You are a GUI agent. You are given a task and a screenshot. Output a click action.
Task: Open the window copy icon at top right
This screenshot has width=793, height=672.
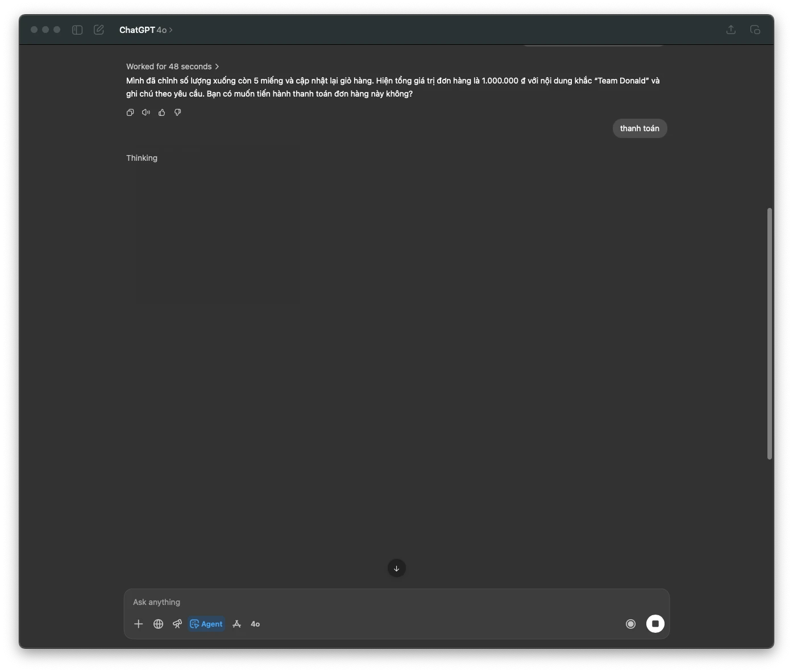755,30
